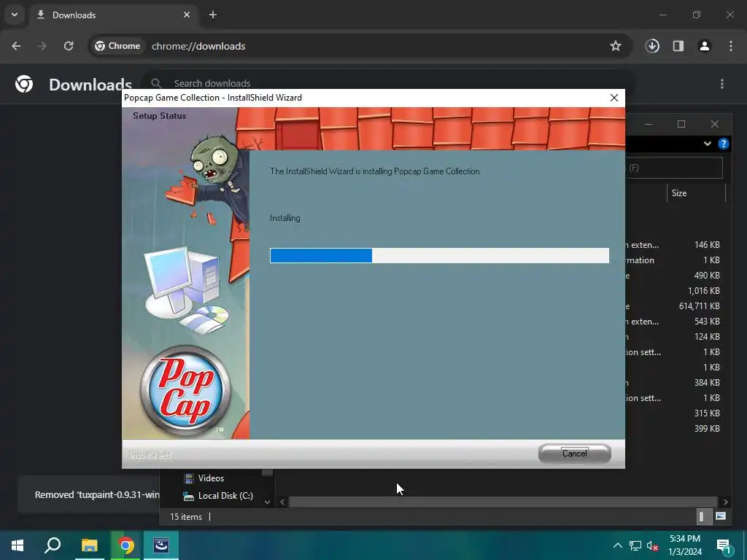The width and height of the screenshot is (747, 560).
Task: Click the Chrome site info chip
Action: coord(117,46)
